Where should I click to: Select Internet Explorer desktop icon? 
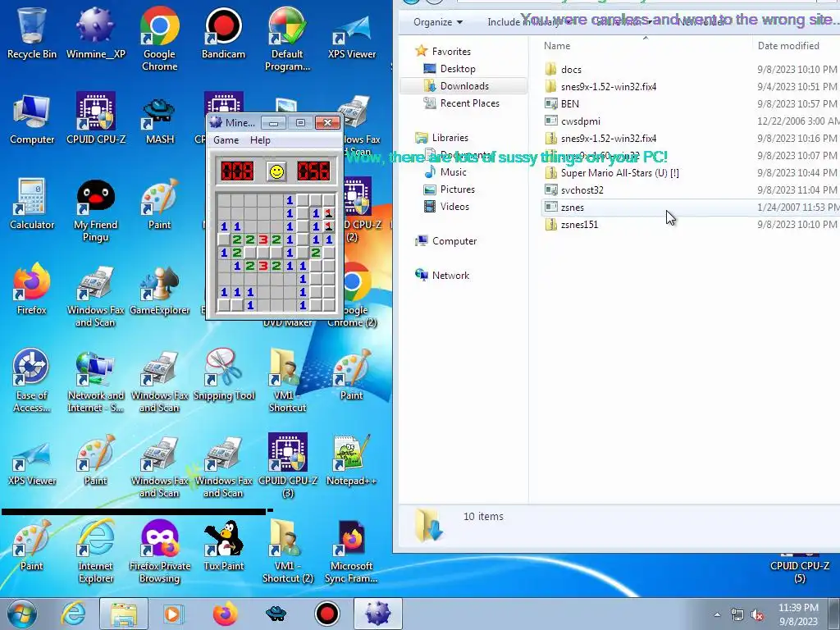95,550
